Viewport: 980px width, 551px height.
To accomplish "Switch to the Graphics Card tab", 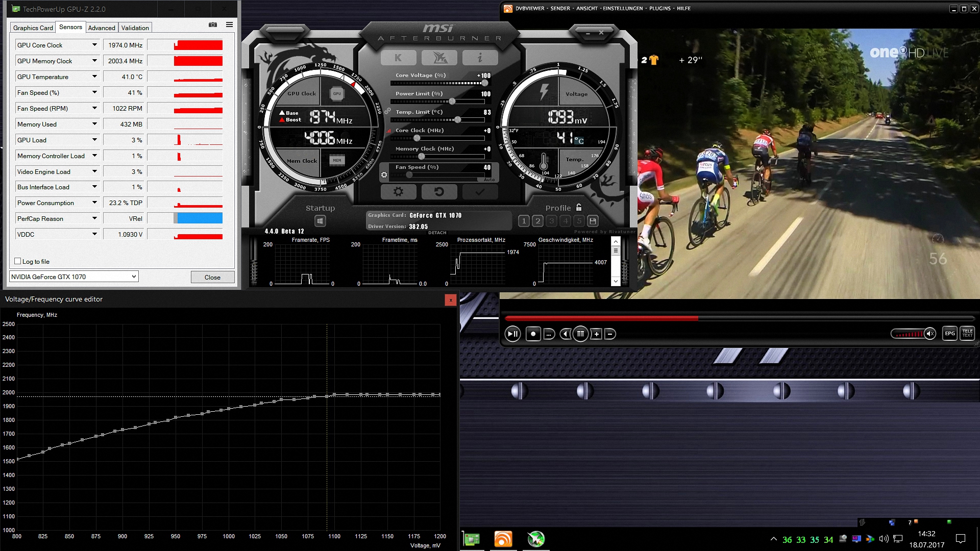I will click(33, 28).
